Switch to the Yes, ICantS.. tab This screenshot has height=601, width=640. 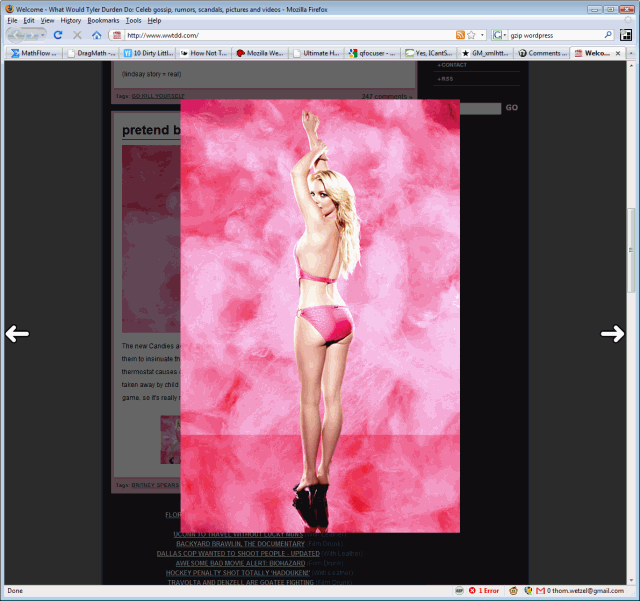429,53
